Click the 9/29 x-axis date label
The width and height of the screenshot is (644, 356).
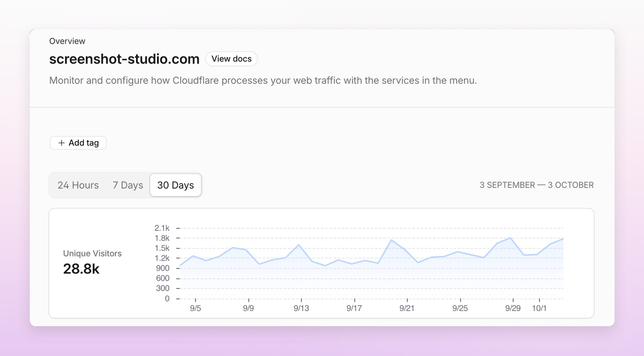[513, 308]
